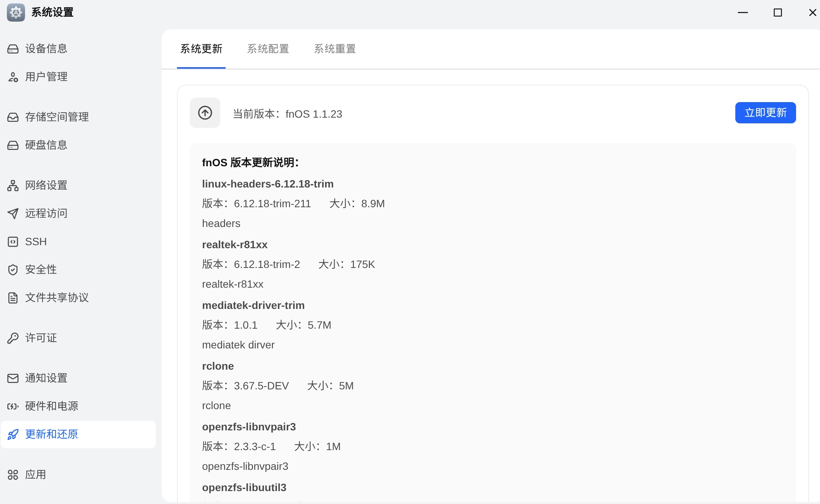Open 硬件和电源 section
This screenshot has width=820, height=504.
pyautogui.click(x=51, y=406)
